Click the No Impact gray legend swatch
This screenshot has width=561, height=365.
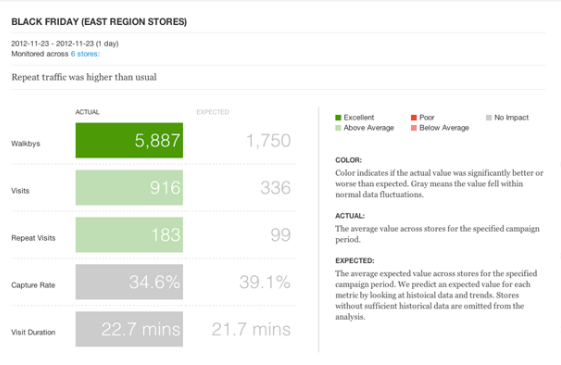point(489,118)
